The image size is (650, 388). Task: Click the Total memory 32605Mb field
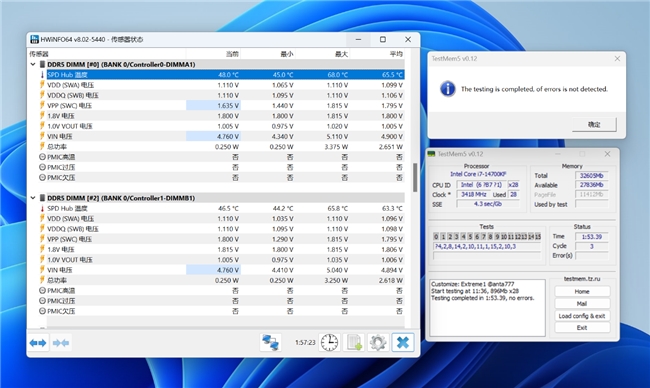(591, 175)
